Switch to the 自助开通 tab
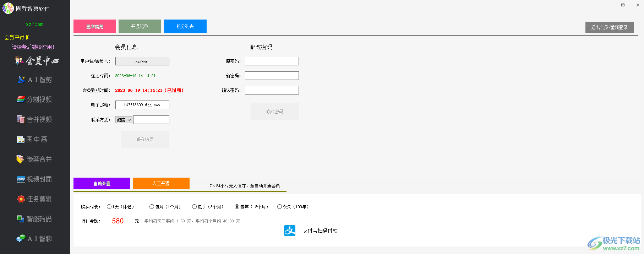 tap(102, 183)
